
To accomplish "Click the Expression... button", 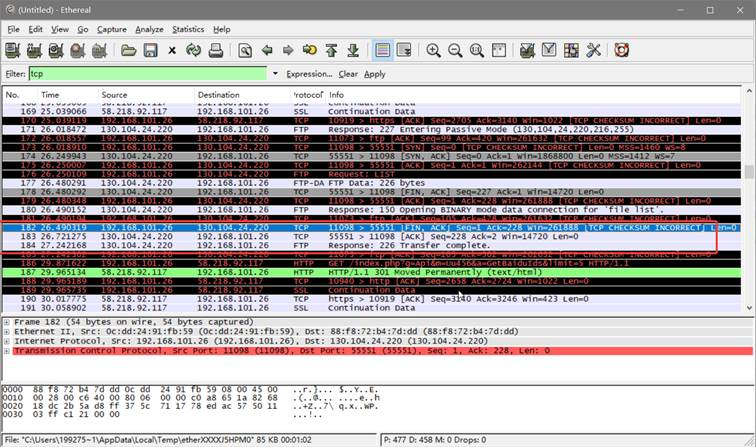I will point(309,74).
